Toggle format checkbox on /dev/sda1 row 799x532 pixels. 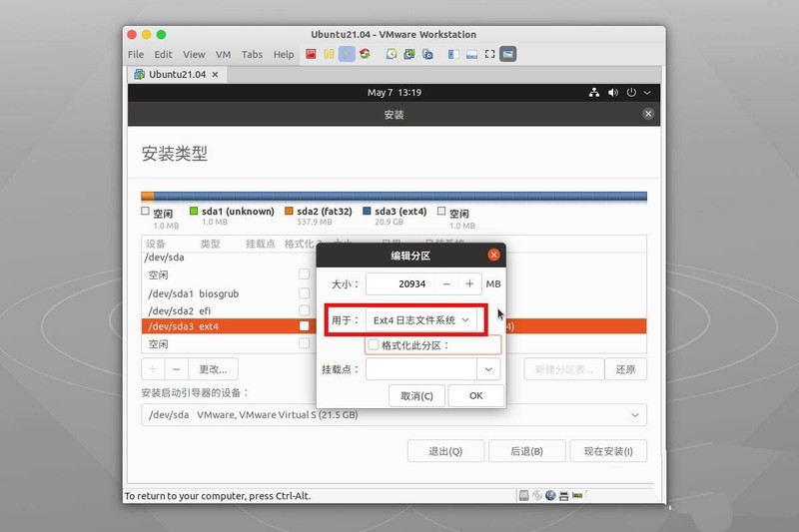(305, 293)
